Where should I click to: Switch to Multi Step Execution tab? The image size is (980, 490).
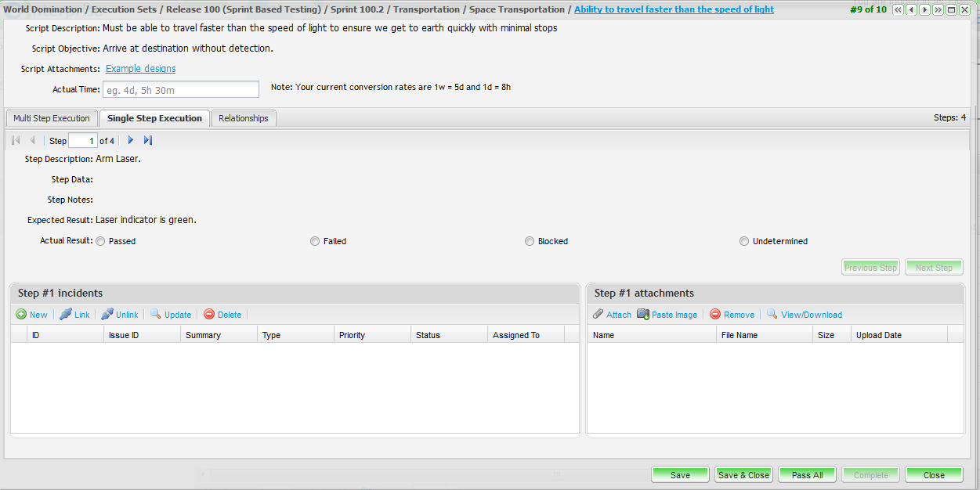coord(52,118)
